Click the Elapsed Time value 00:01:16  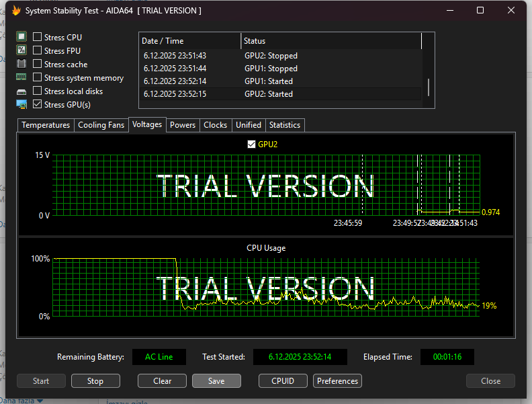(447, 357)
